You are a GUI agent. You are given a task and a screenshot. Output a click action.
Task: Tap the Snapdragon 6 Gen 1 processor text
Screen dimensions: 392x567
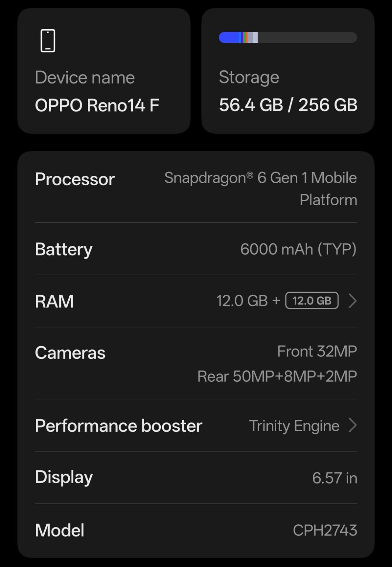(261, 189)
